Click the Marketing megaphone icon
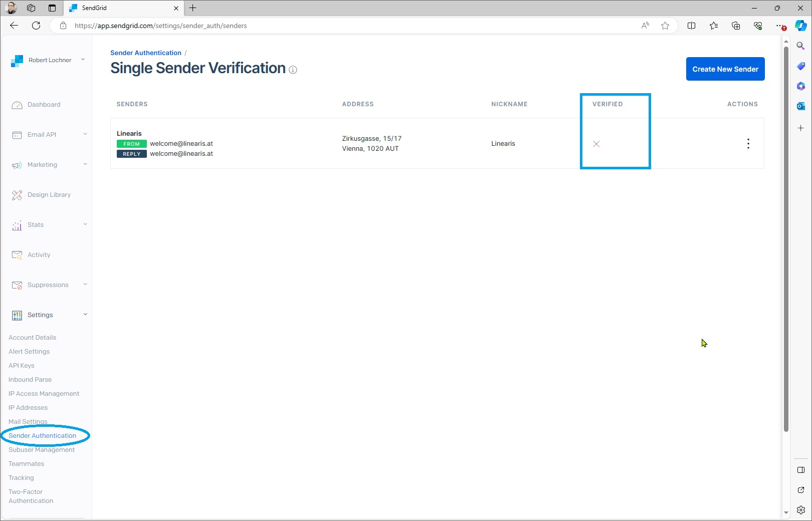The image size is (812, 521). click(x=17, y=165)
